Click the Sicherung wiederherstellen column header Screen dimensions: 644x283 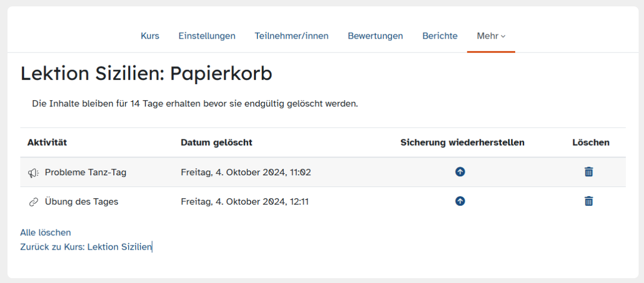tap(463, 143)
